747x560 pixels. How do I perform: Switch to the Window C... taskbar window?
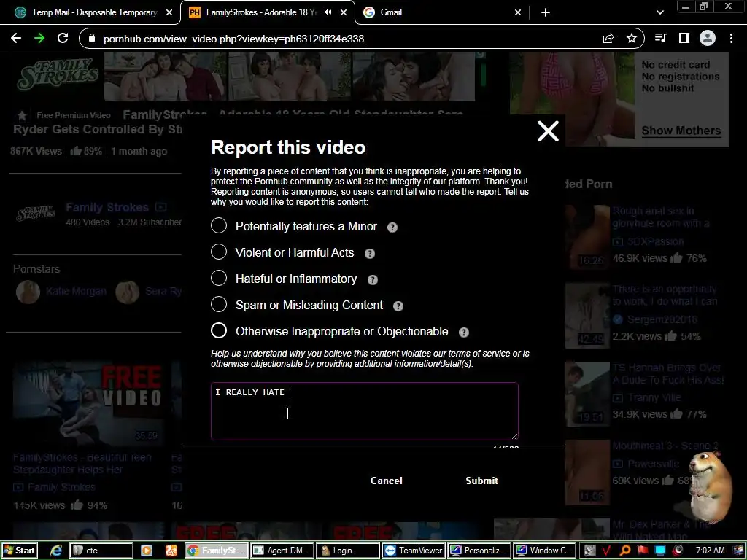point(545,551)
